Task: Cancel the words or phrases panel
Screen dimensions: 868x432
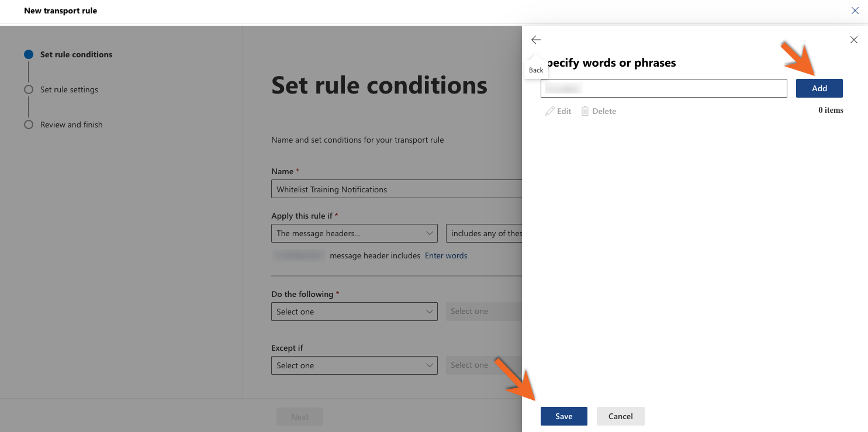Action: tap(621, 416)
